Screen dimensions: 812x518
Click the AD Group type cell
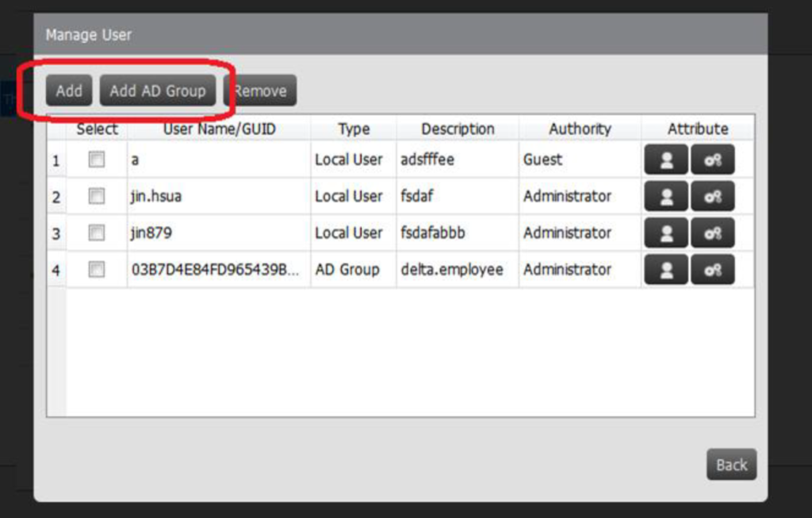(x=354, y=270)
